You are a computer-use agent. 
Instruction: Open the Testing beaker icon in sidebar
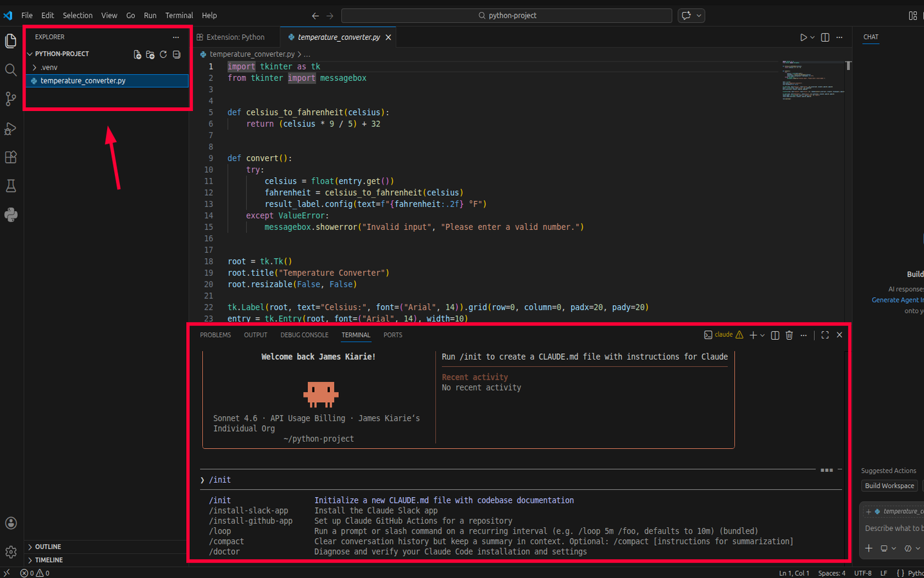pyautogui.click(x=10, y=186)
